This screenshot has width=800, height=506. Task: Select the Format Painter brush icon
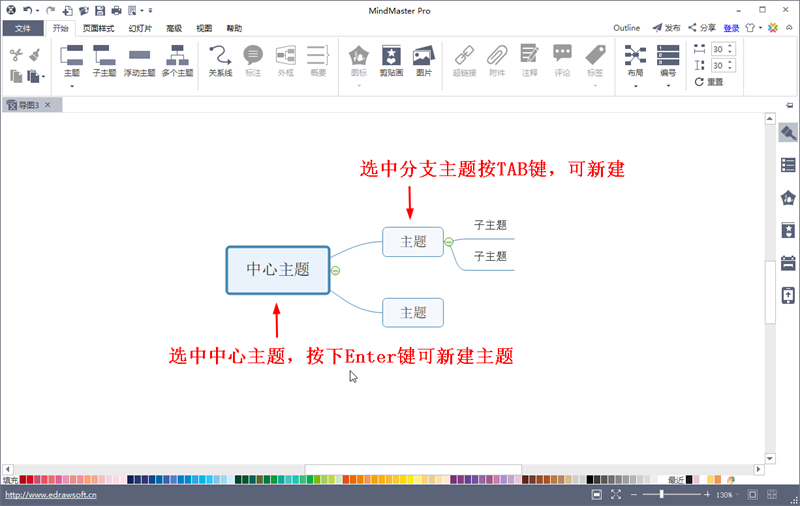tap(35, 55)
